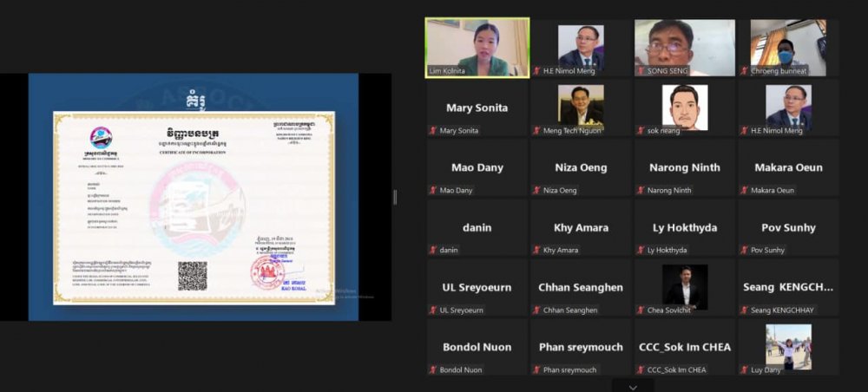Click SONG SENG's muted microphone icon

coord(641,71)
